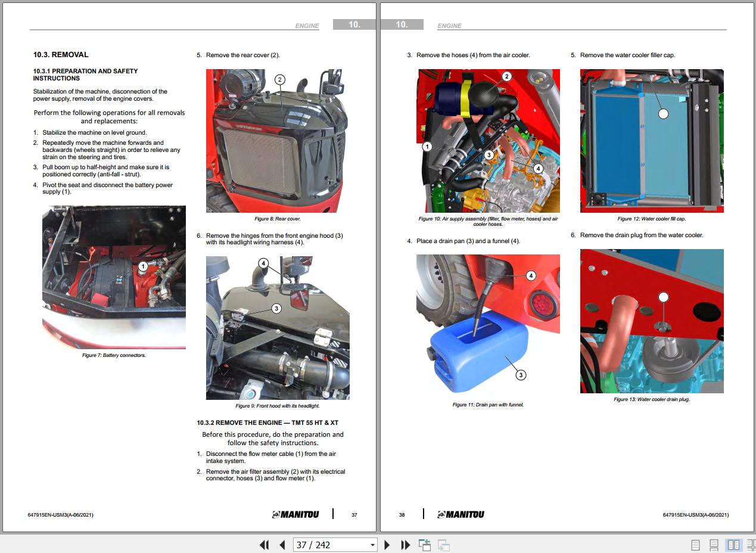Click '10.3.2 REMOVE THE ENGINE — TMT 55 HT & XT'
The image size is (756, 553).
coord(267,422)
